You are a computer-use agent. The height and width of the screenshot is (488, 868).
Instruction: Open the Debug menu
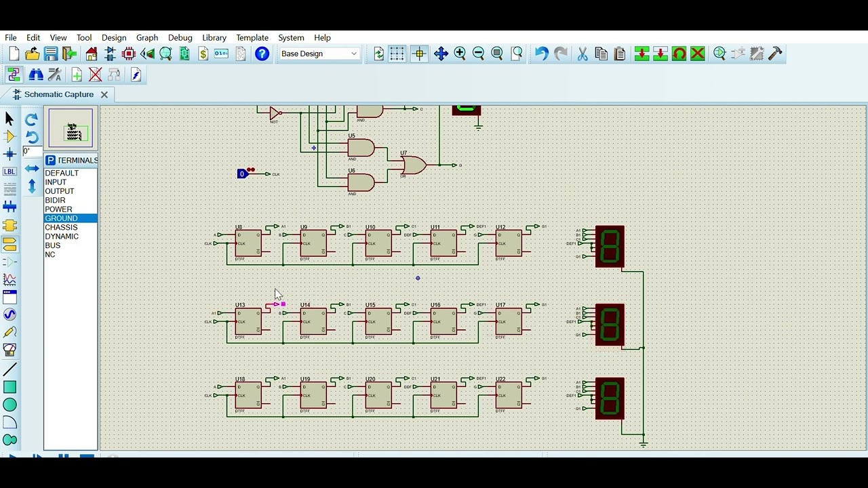click(180, 38)
